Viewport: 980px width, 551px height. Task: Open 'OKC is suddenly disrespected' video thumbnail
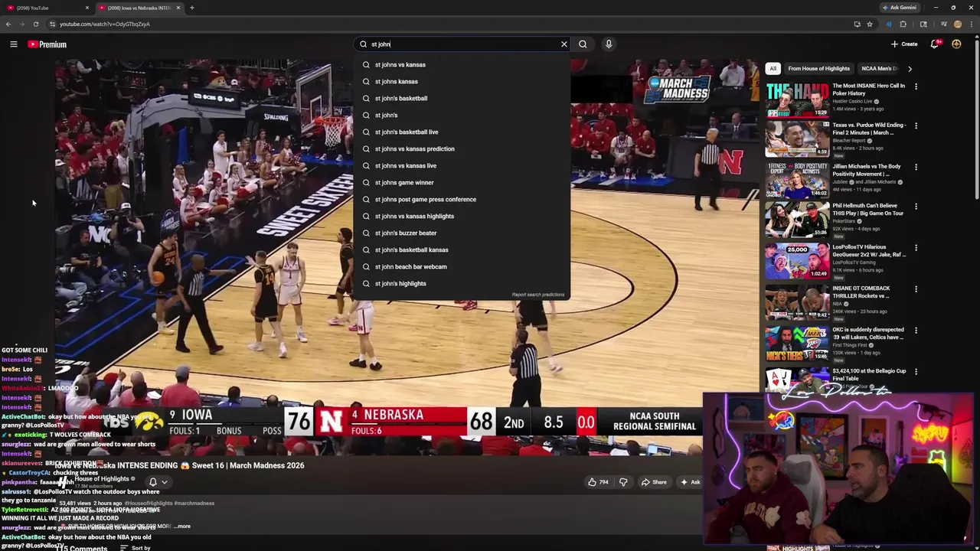point(797,343)
